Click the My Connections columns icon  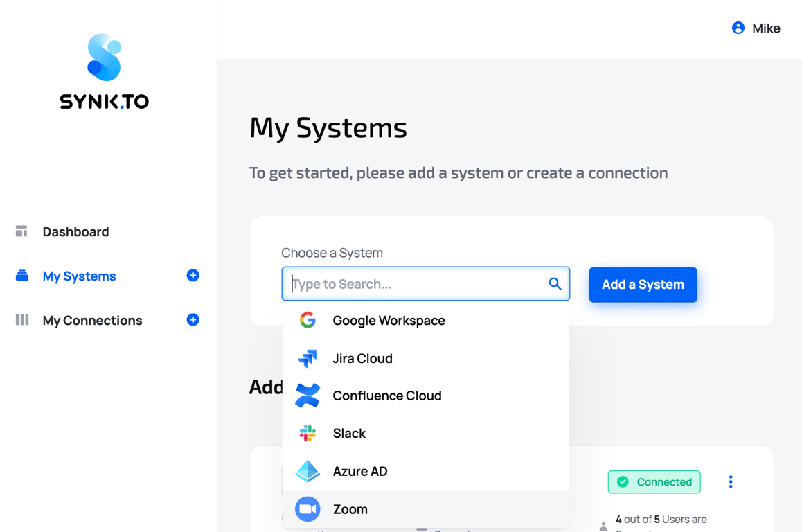coord(22,320)
